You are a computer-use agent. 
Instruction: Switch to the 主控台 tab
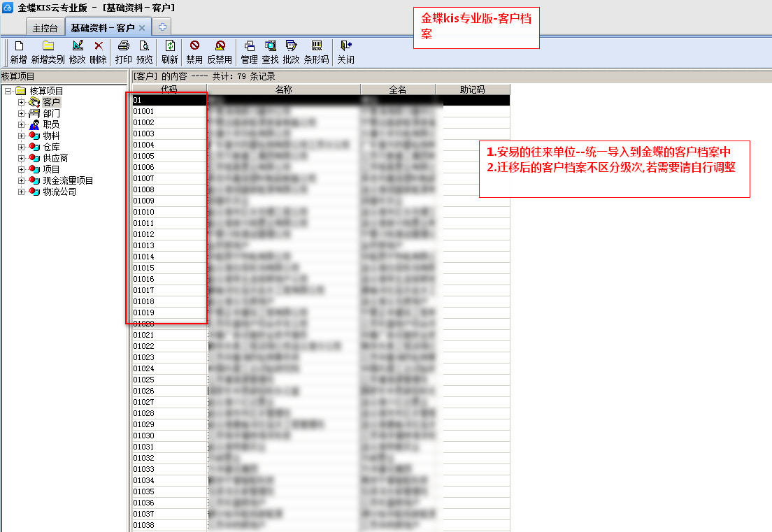tap(45, 28)
